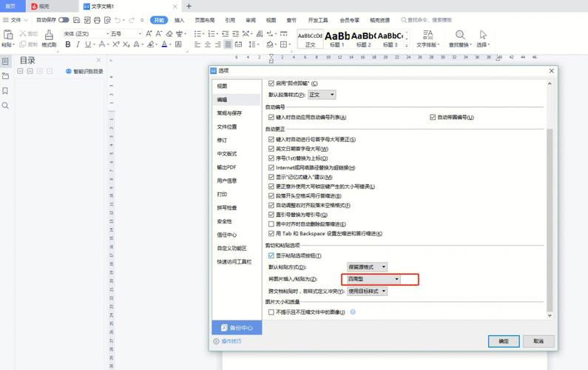
Task: Open the 跨文档粘贴时 dropdown showing 使用目标样式
Action: pyautogui.click(x=367, y=292)
